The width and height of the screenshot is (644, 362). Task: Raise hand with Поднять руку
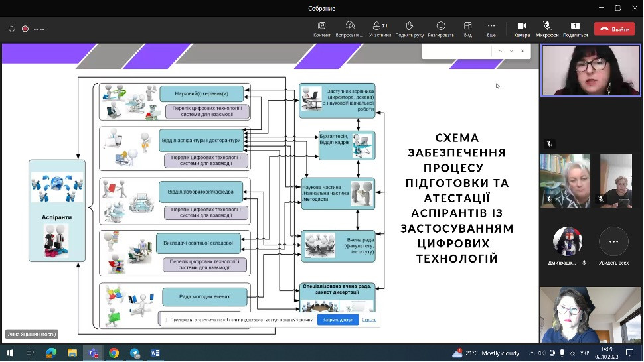(409, 29)
